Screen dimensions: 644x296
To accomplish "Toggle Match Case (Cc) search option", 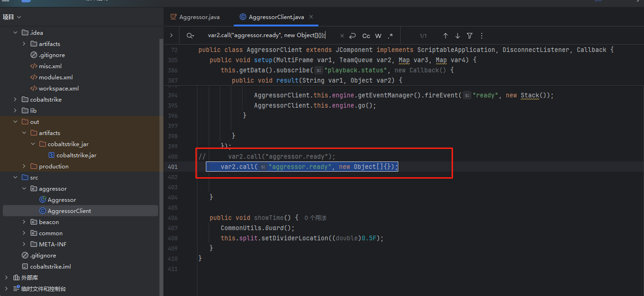I will pyautogui.click(x=366, y=36).
